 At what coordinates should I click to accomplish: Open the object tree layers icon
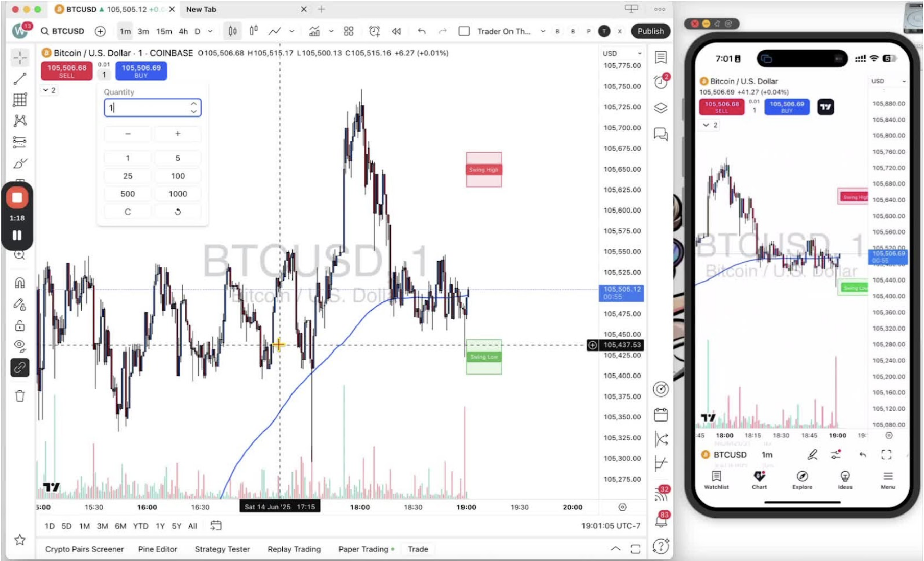tap(661, 108)
